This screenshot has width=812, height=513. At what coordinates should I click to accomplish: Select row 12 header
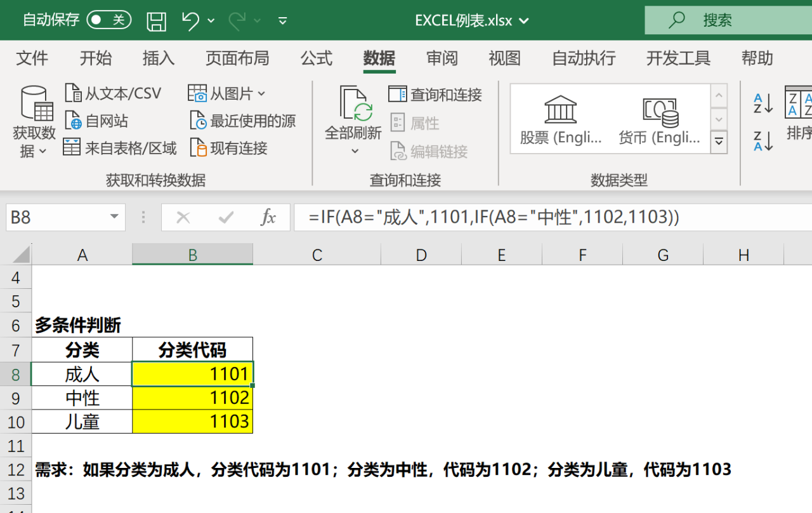16,470
